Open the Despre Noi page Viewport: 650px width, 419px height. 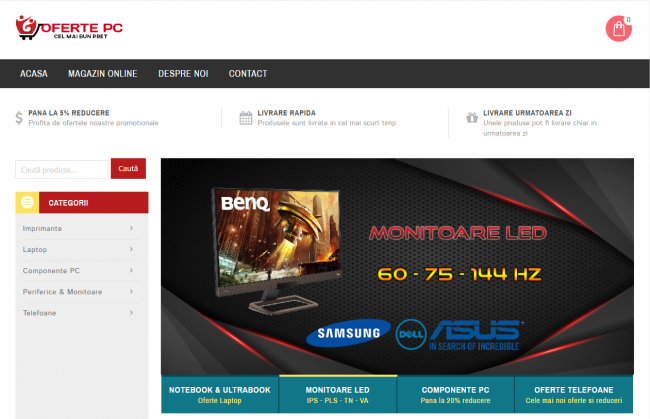(x=183, y=74)
